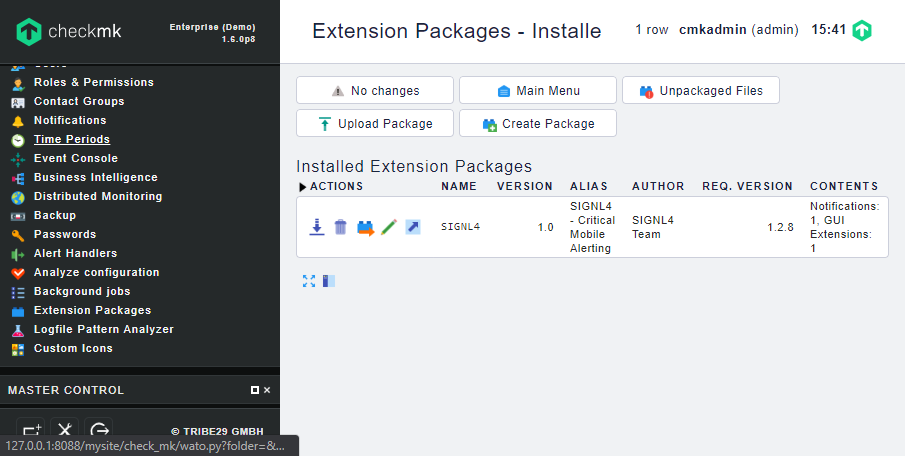This screenshot has width=905, height=456.
Task: Click the blue diagonal-arrow icon in SIGNL4 row
Action: point(413,227)
